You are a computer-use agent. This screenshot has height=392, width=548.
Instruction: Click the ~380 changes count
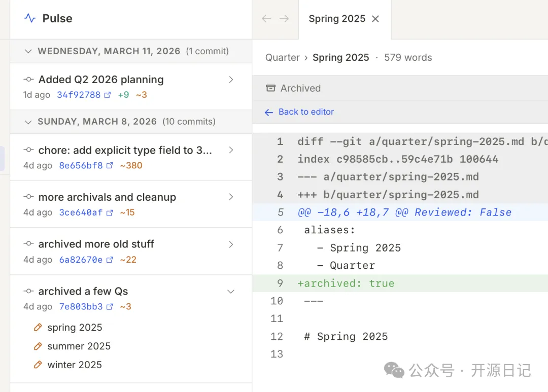131,166
